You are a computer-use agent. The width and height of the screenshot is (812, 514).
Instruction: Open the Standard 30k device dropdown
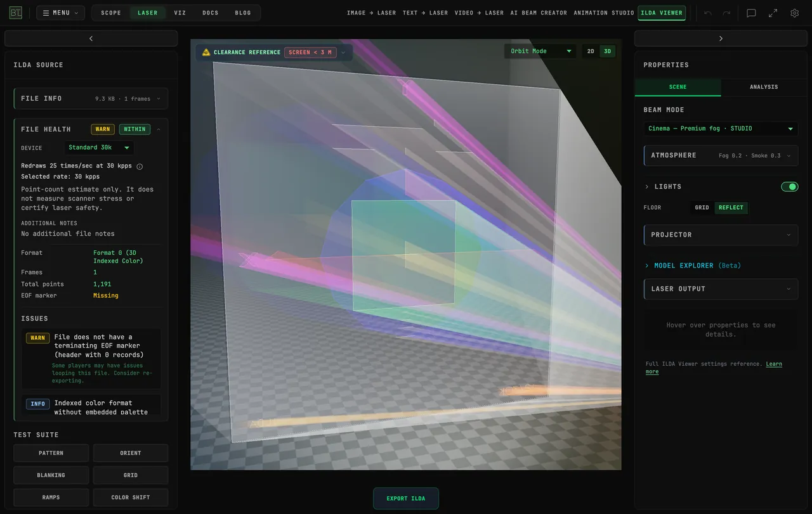(99, 148)
